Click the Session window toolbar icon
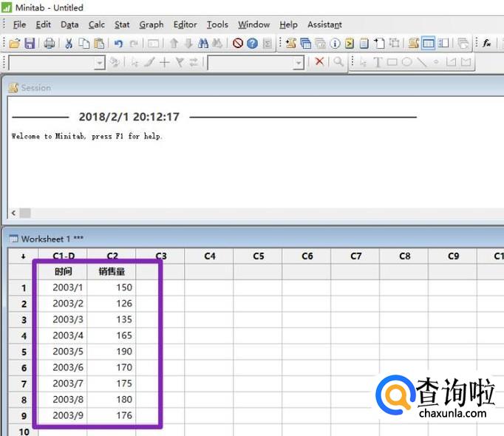The width and height of the screenshot is (504, 436). pos(414,43)
